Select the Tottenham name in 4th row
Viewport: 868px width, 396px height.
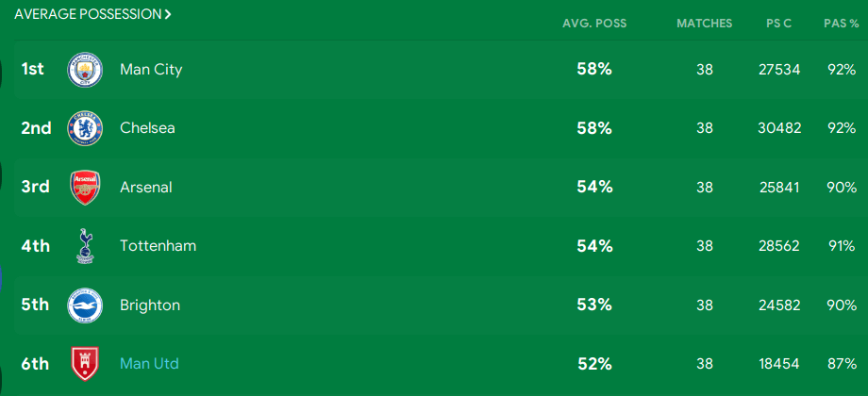(x=159, y=246)
